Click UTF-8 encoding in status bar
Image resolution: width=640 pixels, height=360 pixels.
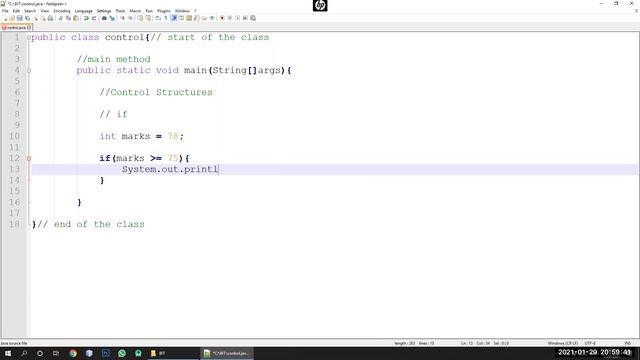point(590,343)
